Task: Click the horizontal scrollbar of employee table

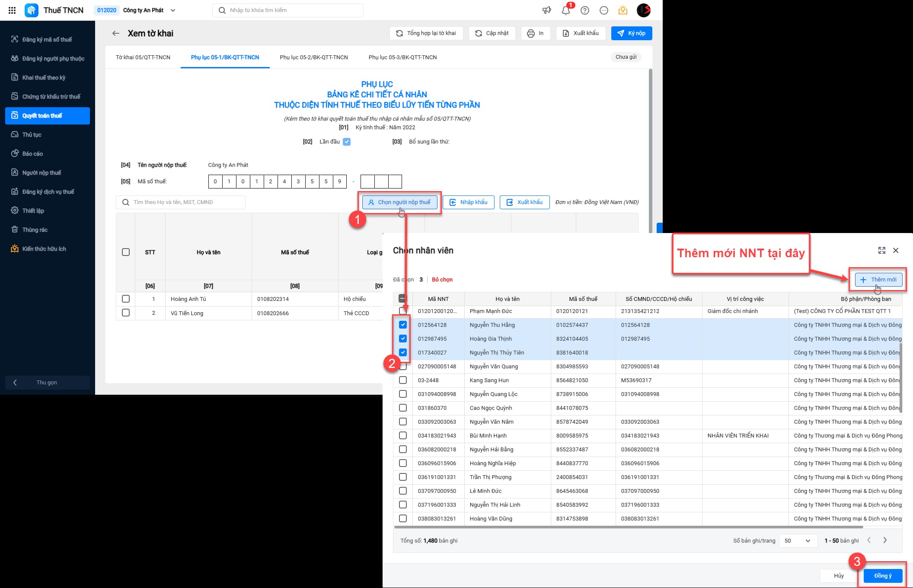Action: pyautogui.click(x=629, y=527)
